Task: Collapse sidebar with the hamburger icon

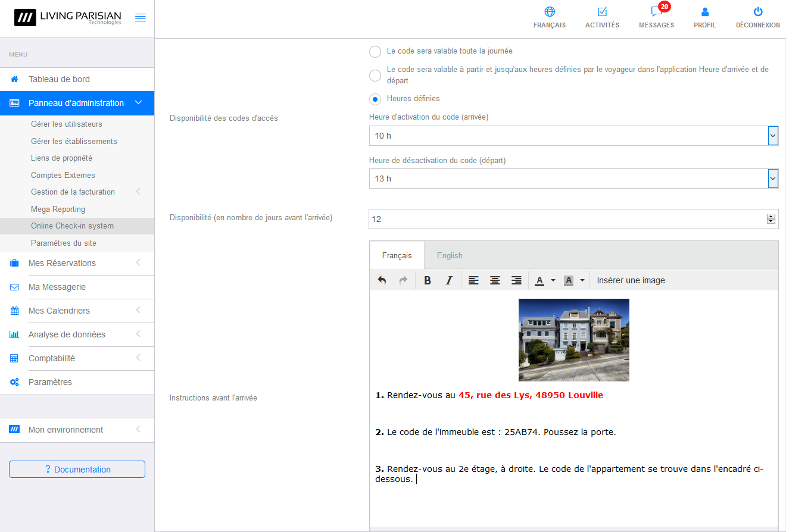Action: click(x=141, y=18)
